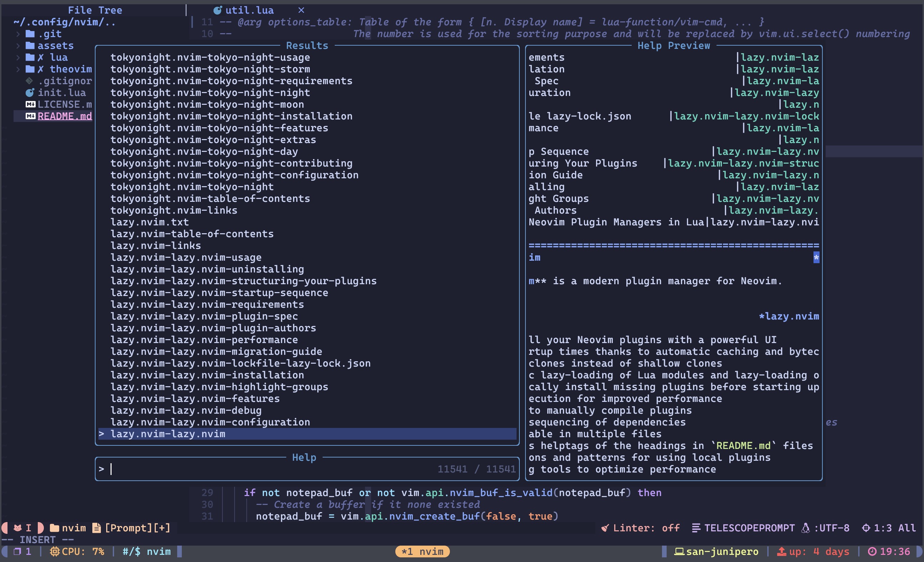Click the results counter 11541 / 11541
Screen dimensions: 924x562
pyautogui.click(x=477, y=469)
